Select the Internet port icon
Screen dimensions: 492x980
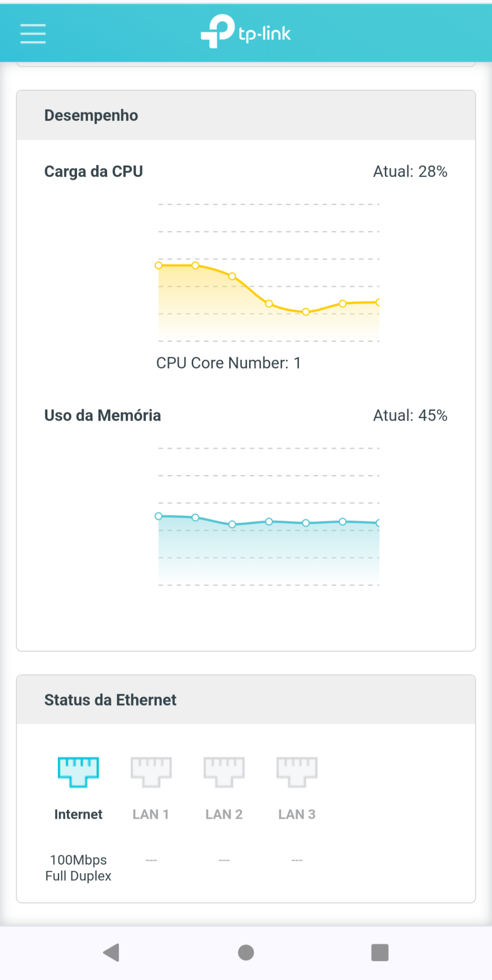(x=78, y=772)
